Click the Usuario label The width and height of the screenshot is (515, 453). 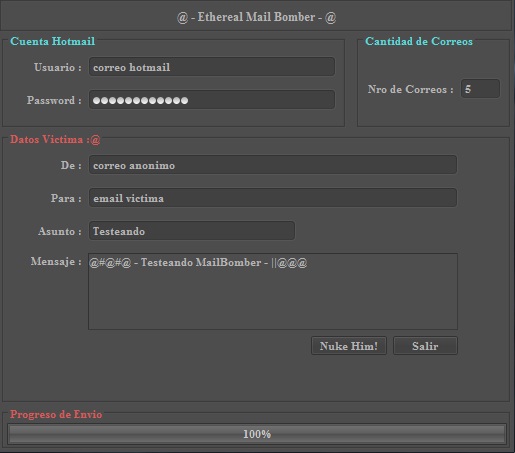click(58, 67)
